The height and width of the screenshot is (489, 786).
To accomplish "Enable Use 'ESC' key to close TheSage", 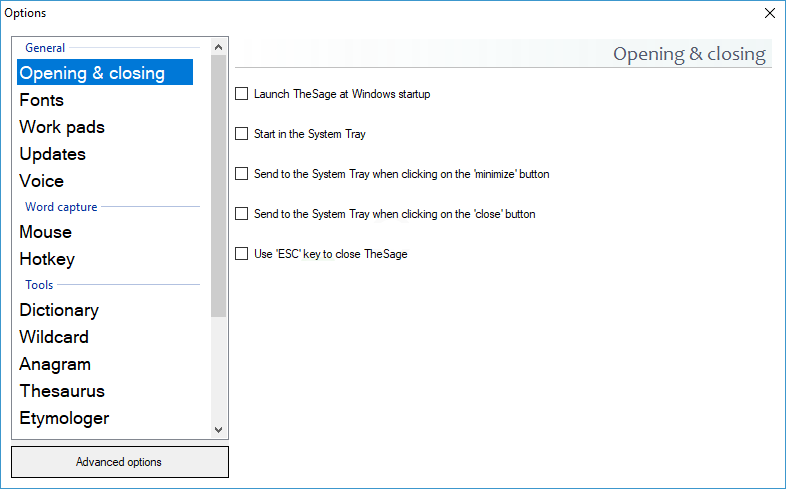I will 241,254.
